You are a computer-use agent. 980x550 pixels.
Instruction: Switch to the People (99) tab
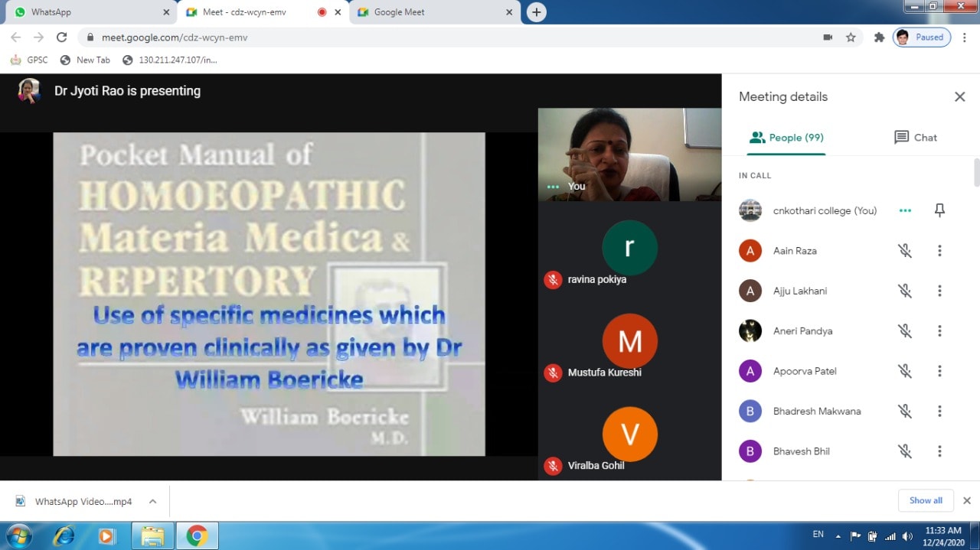(x=786, y=138)
